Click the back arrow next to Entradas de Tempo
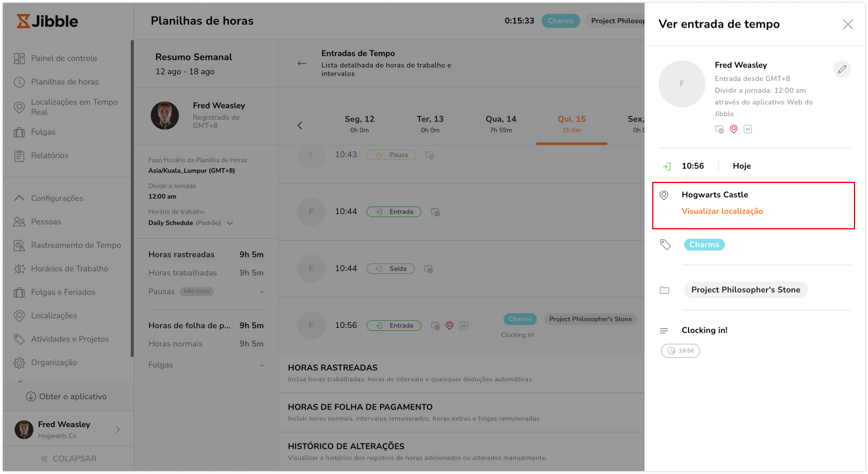Screen dimensions: 868x474 (x=302, y=63)
